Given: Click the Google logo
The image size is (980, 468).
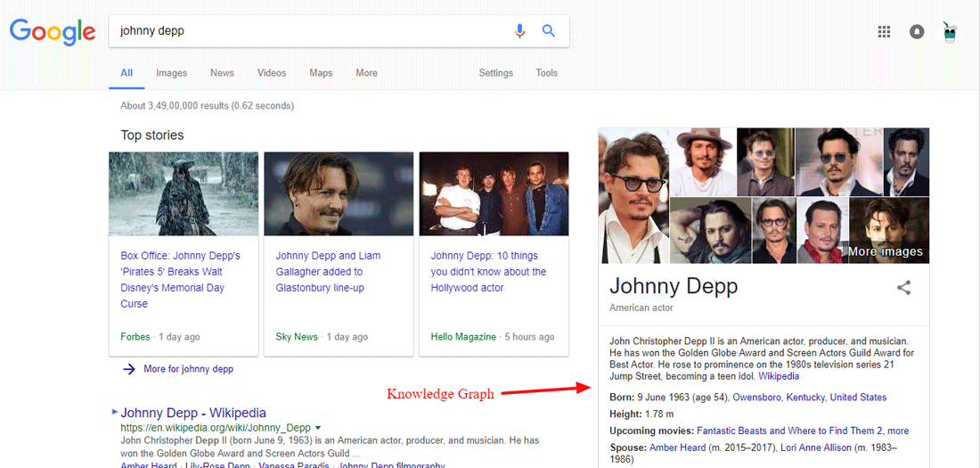Looking at the screenshot, I should click(x=53, y=31).
